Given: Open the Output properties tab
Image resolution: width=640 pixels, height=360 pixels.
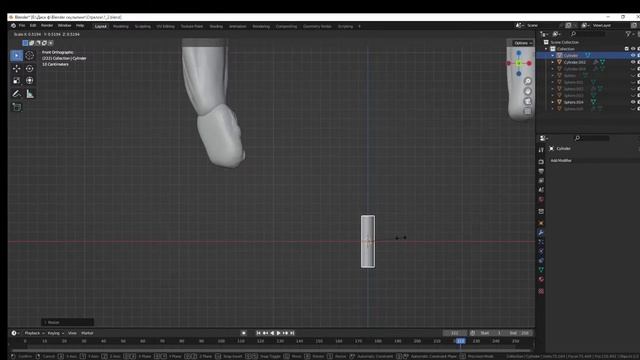Looking at the screenshot, I should click(x=541, y=171).
